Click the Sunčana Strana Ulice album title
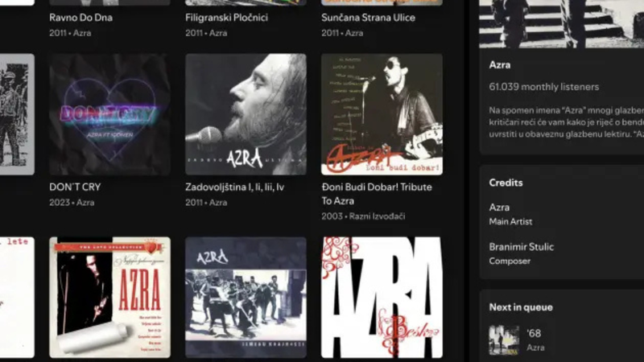This screenshot has width=644, height=362. coord(369,18)
